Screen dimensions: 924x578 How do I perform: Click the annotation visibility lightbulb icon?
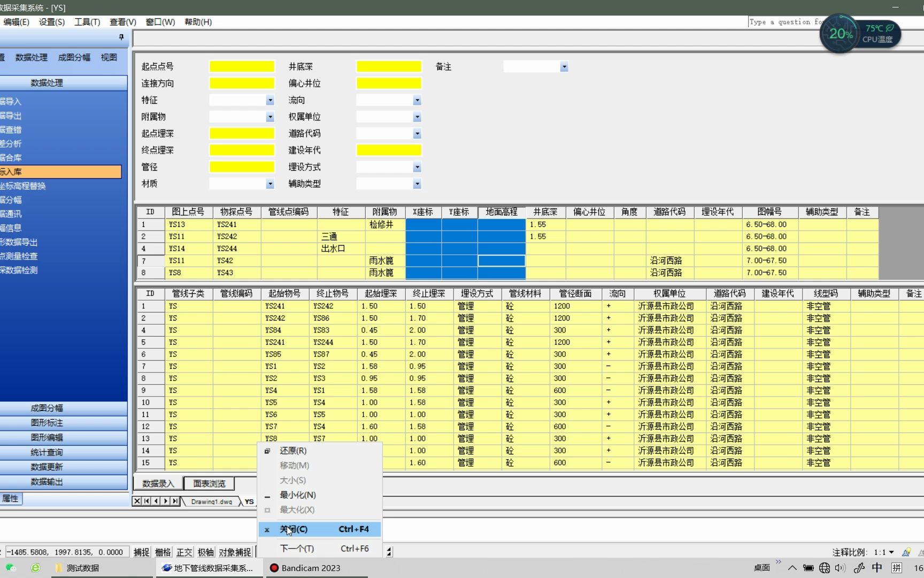906,552
